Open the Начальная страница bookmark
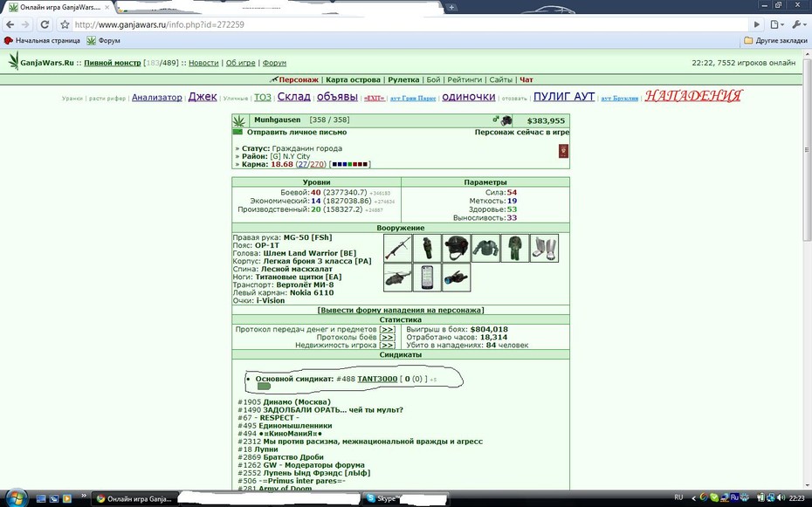 tap(43, 40)
